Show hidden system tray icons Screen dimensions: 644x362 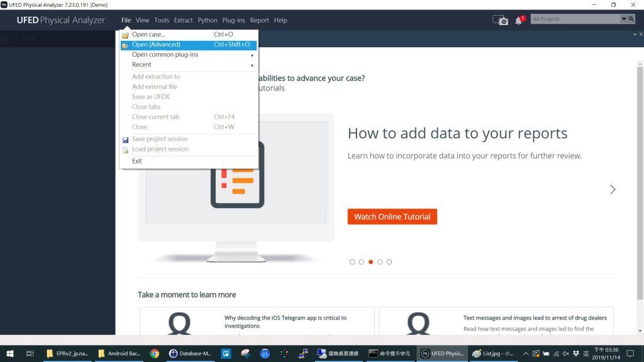tap(525, 353)
